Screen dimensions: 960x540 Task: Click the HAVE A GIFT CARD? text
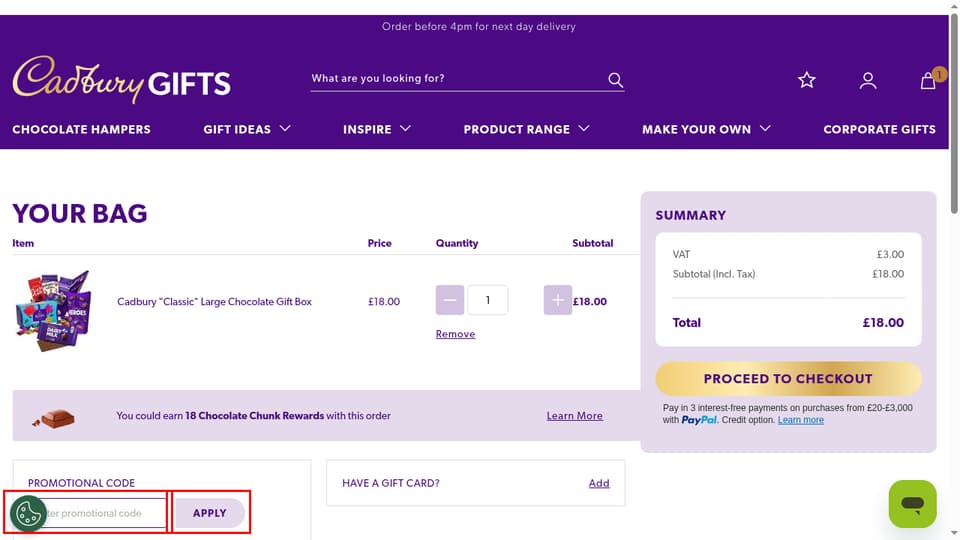(391, 483)
